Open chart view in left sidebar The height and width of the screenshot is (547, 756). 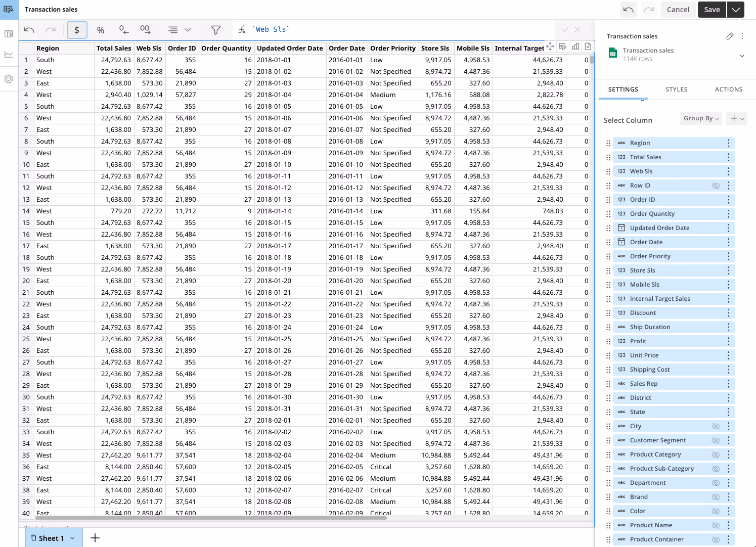tap(9, 54)
